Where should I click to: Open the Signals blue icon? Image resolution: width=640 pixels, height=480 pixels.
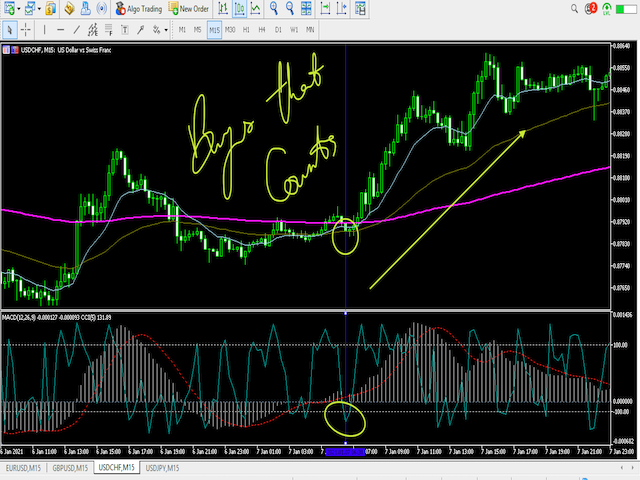[85, 8]
